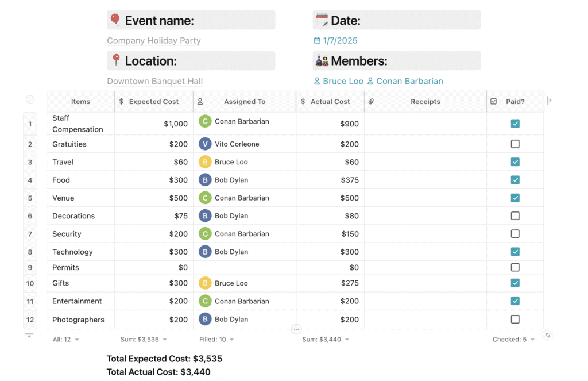Open the Bruce Loo member link

click(343, 82)
